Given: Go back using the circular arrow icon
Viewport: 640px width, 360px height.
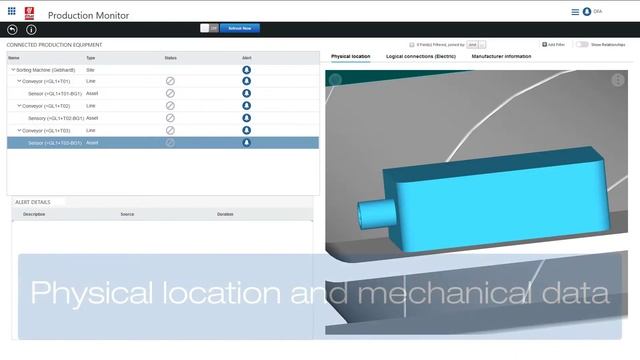Looking at the screenshot, I should pyautogui.click(x=13, y=30).
